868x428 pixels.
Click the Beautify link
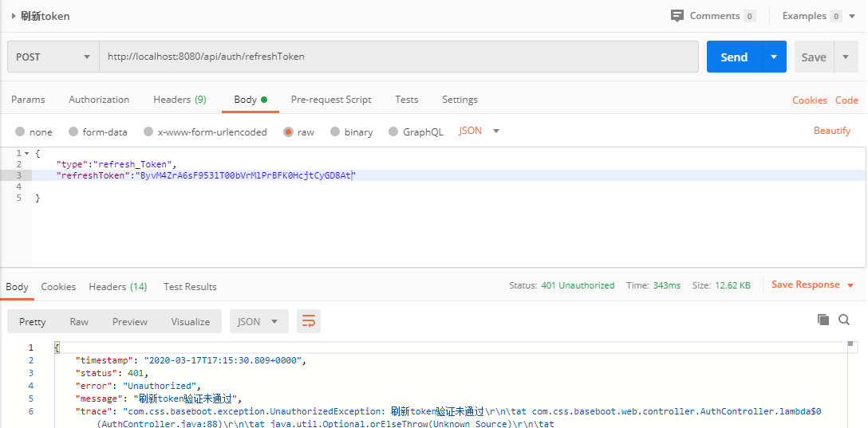tap(831, 131)
